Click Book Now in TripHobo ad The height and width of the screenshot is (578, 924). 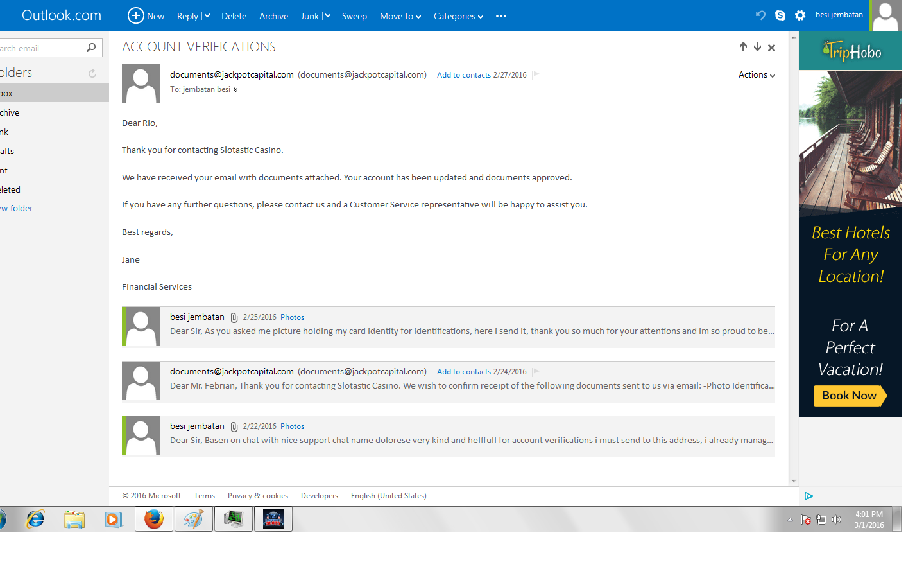coord(850,396)
